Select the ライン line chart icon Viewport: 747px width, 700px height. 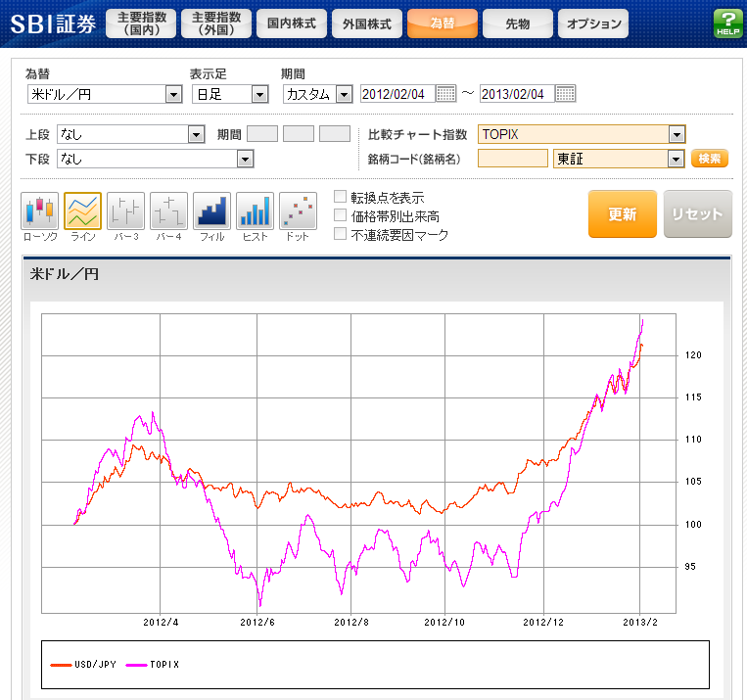[82, 211]
